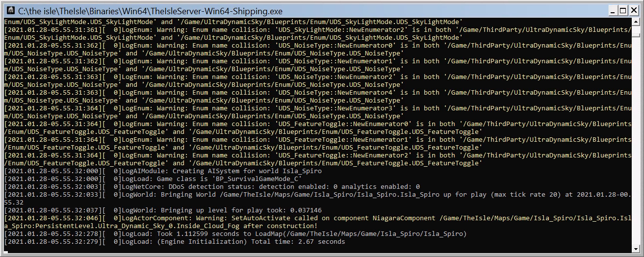The height and width of the screenshot is (257, 644).
Task: Click 'Bringing up level for play took: 0.037146'
Action: click(x=163, y=210)
